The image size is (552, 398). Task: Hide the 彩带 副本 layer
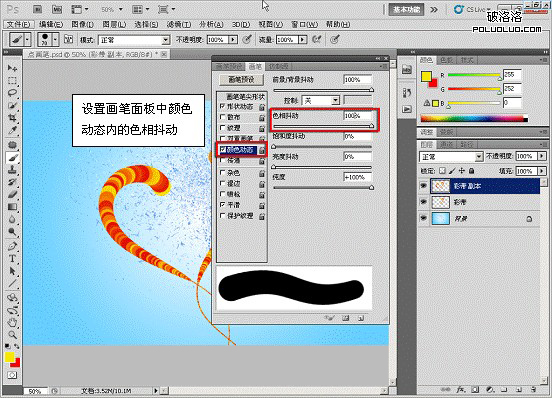point(424,186)
